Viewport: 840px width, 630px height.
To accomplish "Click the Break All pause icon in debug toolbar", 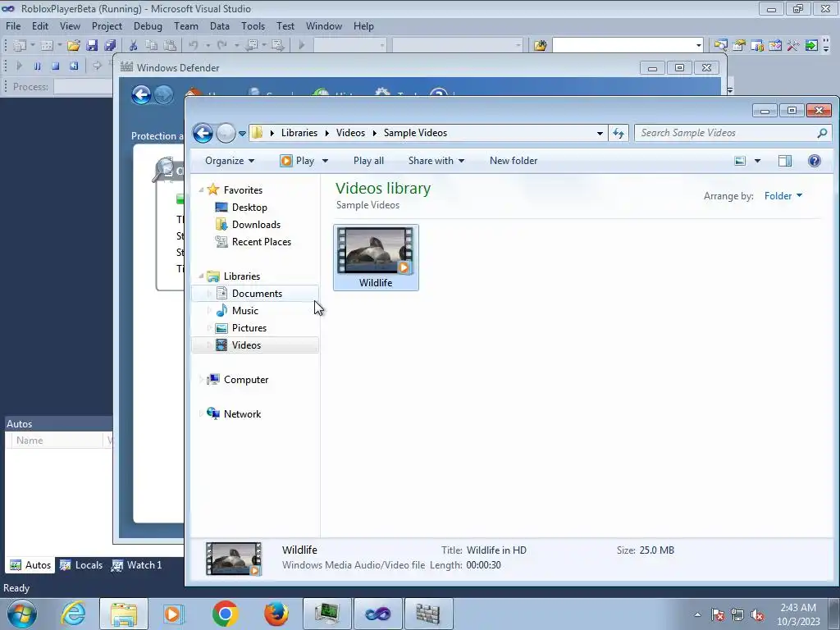I will 38,66.
